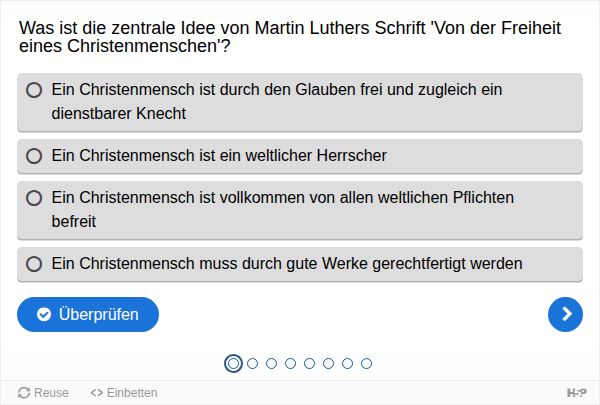Image resolution: width=600 pixels, height=405 pixels.
Task: Jump to the last progress dot
Action: coord(366,363)
